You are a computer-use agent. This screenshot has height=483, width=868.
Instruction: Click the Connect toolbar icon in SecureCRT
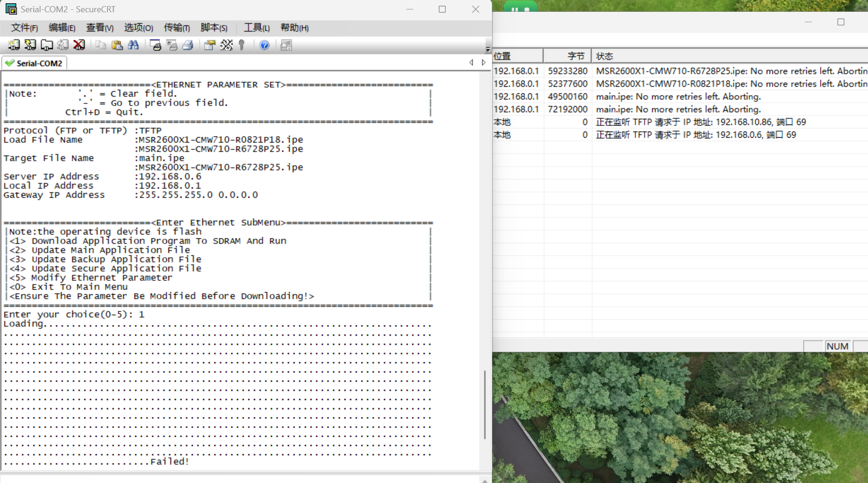(14, 45)
